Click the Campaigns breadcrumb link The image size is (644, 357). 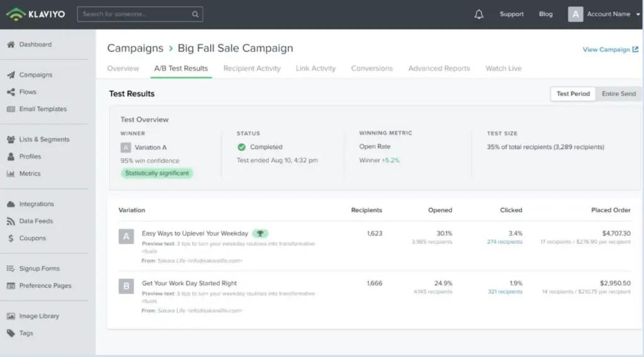click(x=135, y=48)
